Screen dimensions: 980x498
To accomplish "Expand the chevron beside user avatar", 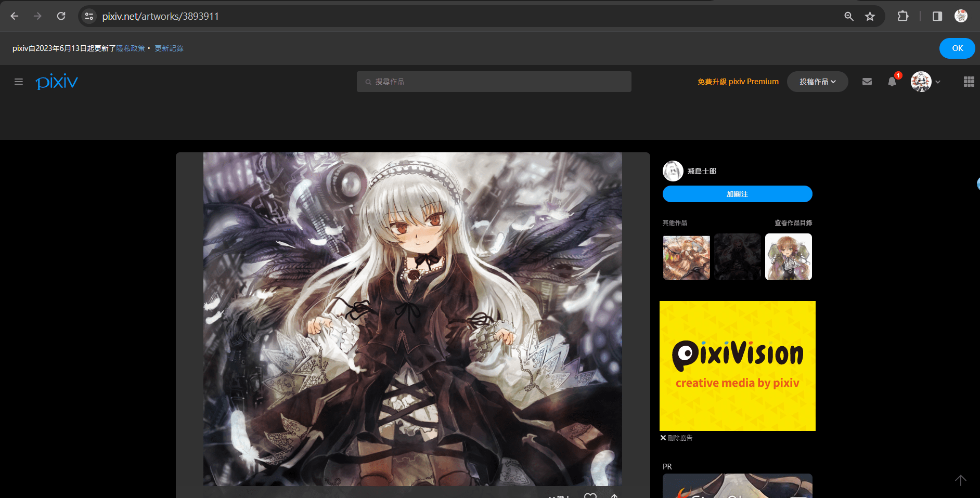I will click(938, 82).
